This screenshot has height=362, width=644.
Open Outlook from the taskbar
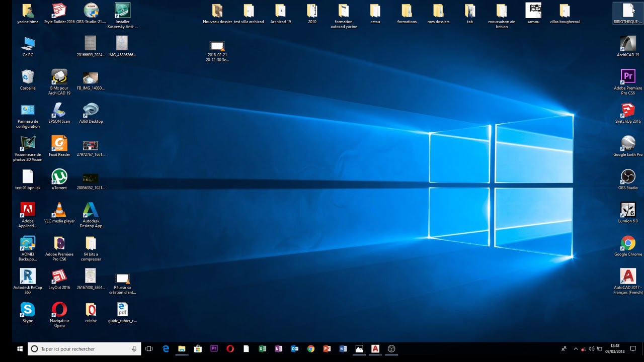tap(294, 348)
